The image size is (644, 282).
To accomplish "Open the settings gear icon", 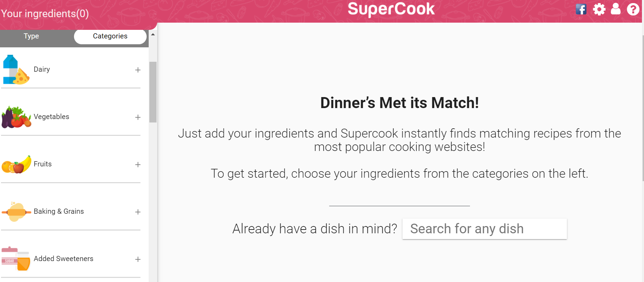I will [x=599, y=9].
